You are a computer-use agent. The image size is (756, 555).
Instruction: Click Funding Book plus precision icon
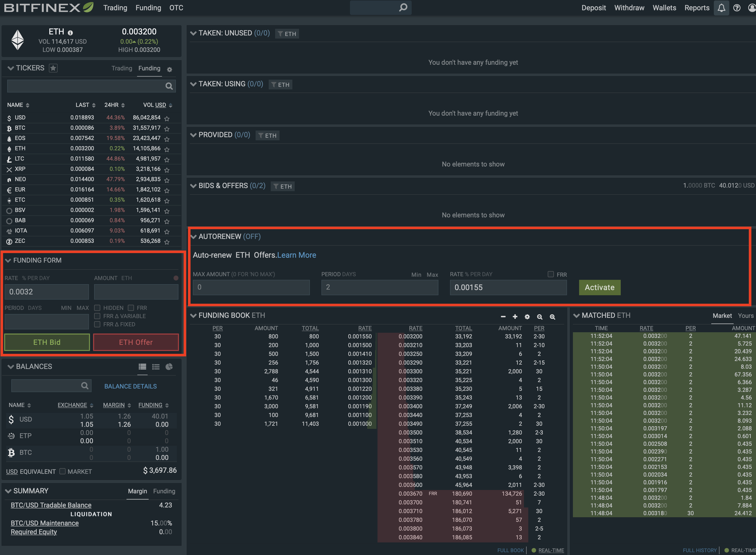(515, 317)
